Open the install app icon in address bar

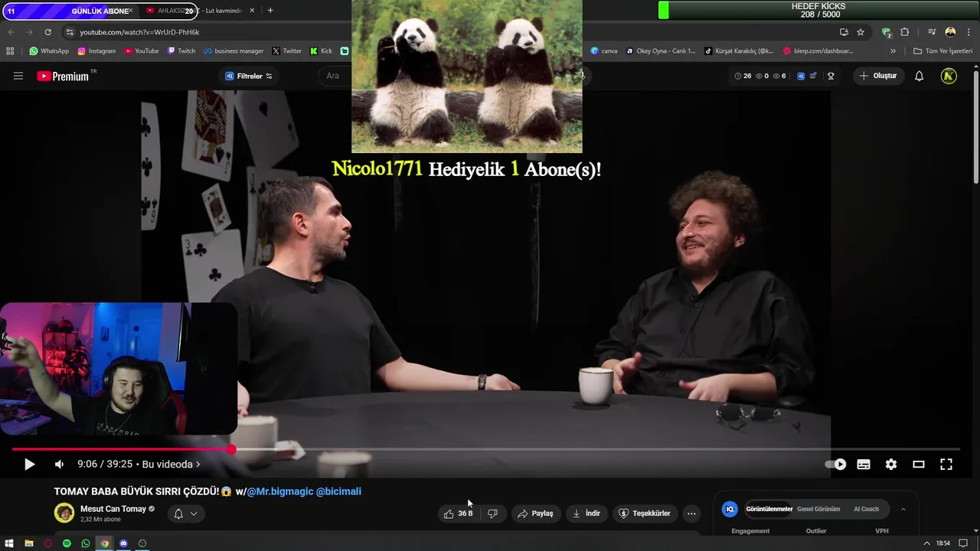click(844, 32)
